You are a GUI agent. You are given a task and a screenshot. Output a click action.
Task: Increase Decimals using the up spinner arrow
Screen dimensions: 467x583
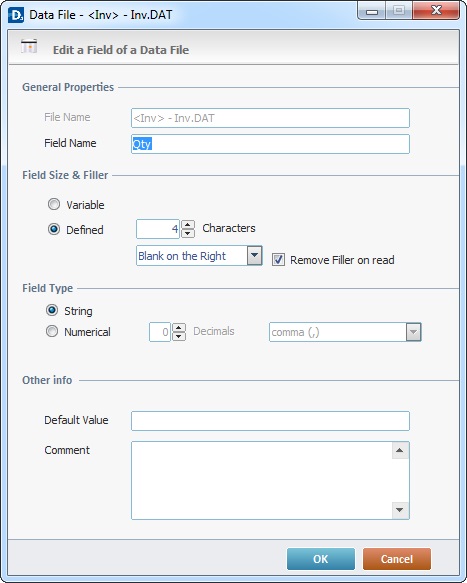point(179,328)
